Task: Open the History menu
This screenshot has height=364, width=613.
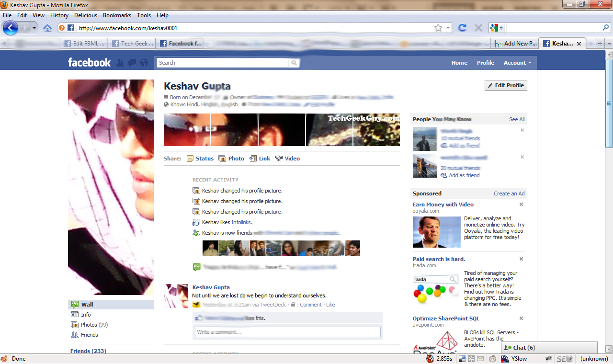Action: tap(59, 15)
